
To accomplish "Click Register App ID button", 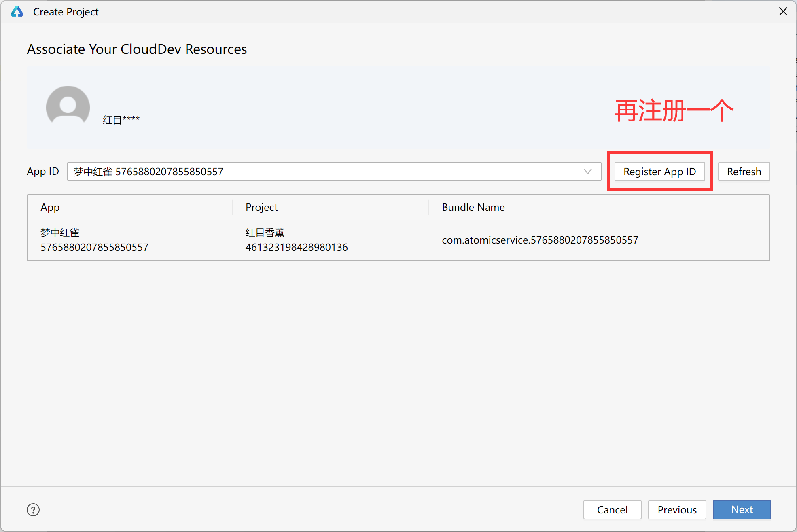I will pyautogui.click(x=659, y=172).
